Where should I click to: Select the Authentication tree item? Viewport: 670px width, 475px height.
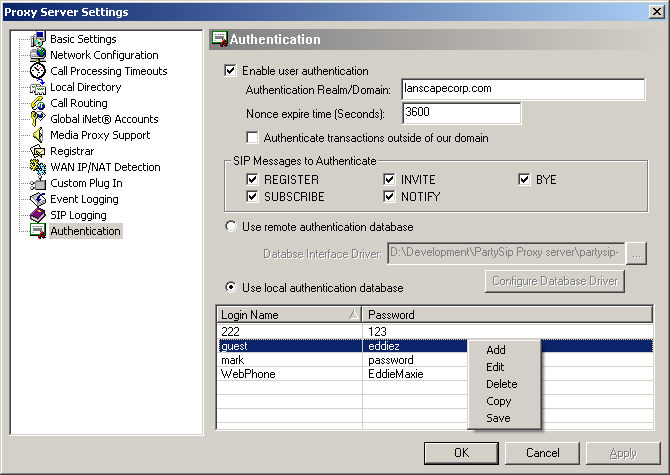[x=85, y=231]
